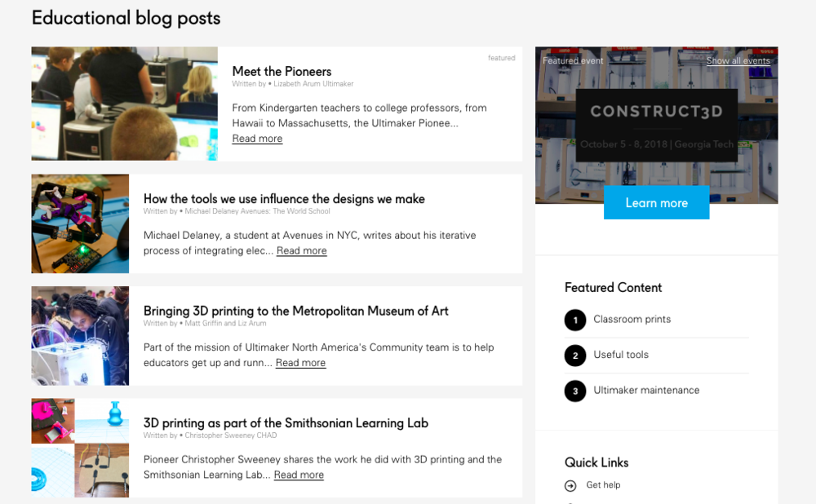Click the number 3 circle icon
Viewport: 816px width, 504px height.
point(575,391)
